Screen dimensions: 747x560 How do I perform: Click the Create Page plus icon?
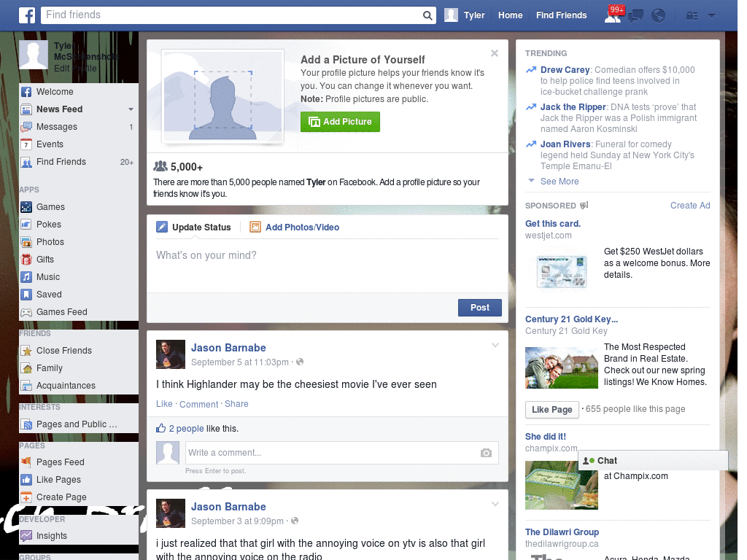26,497
